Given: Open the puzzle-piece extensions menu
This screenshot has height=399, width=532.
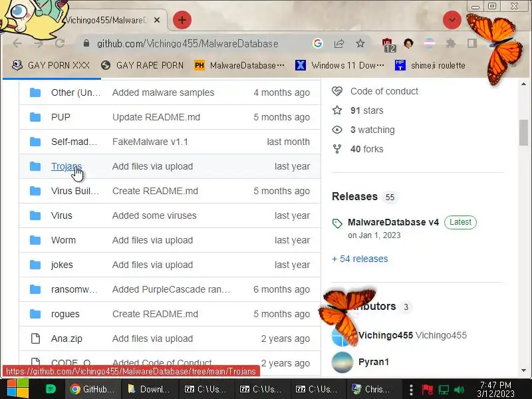Looking at the screenshot, I should pyautogui.click(x=451, y=43).
